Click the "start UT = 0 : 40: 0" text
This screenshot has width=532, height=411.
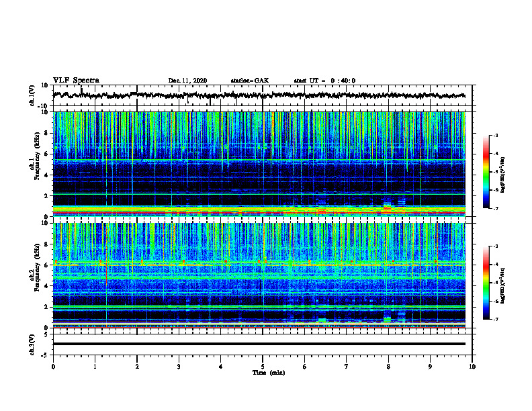coord(324,81)
